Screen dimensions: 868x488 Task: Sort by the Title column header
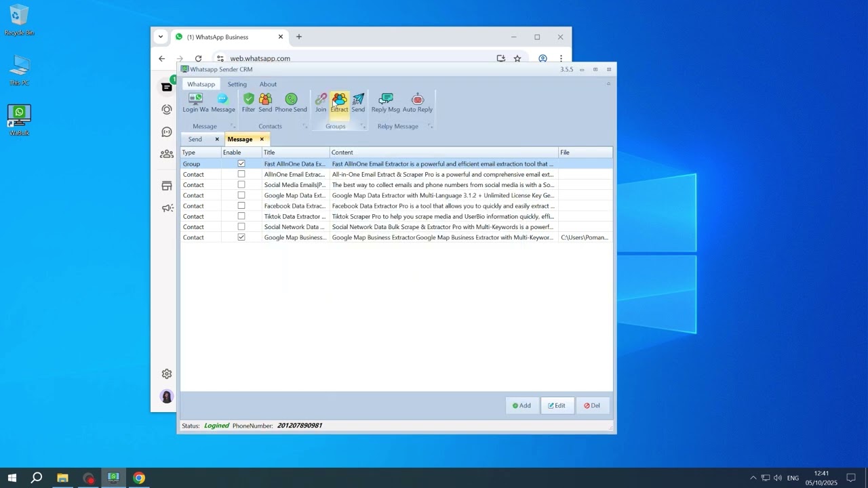click(x=296, y=152)
